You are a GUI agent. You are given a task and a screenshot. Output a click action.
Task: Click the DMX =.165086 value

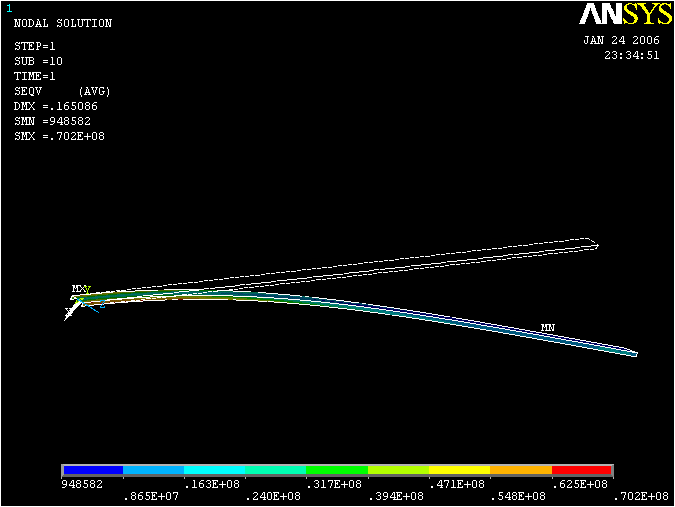pyautogui.click(x=55, y=106)
